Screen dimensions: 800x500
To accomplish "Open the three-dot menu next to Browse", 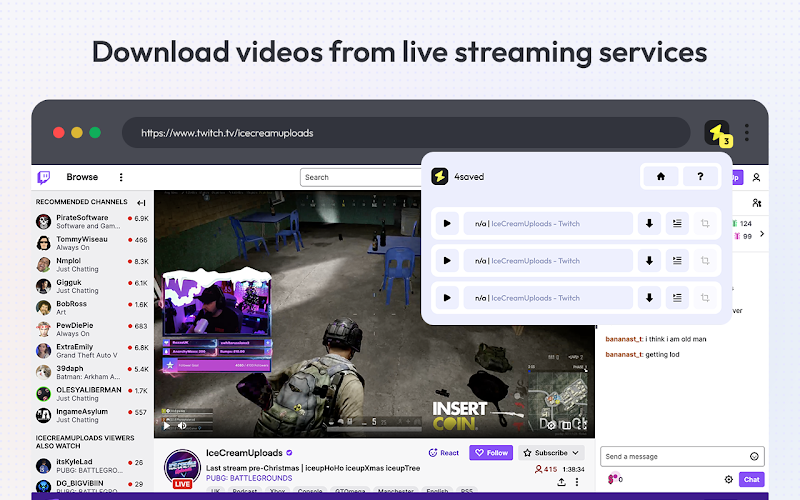I will 121,177.
